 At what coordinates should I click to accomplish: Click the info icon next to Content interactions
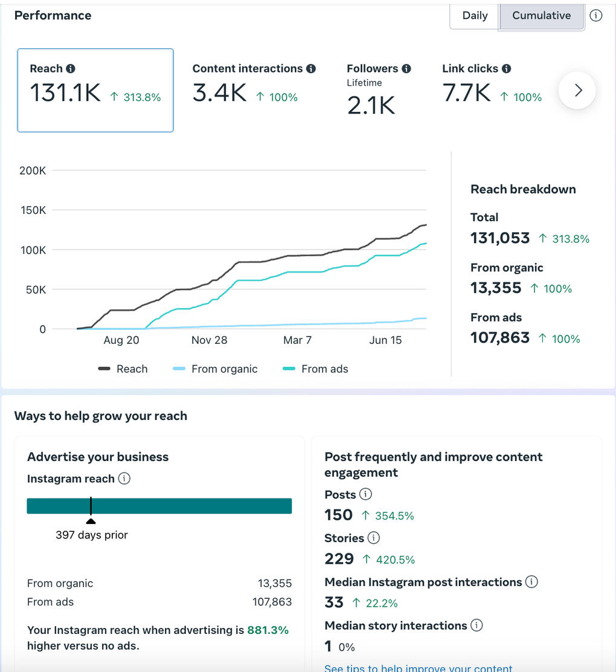pyautogui.click(x=311, y=69)
